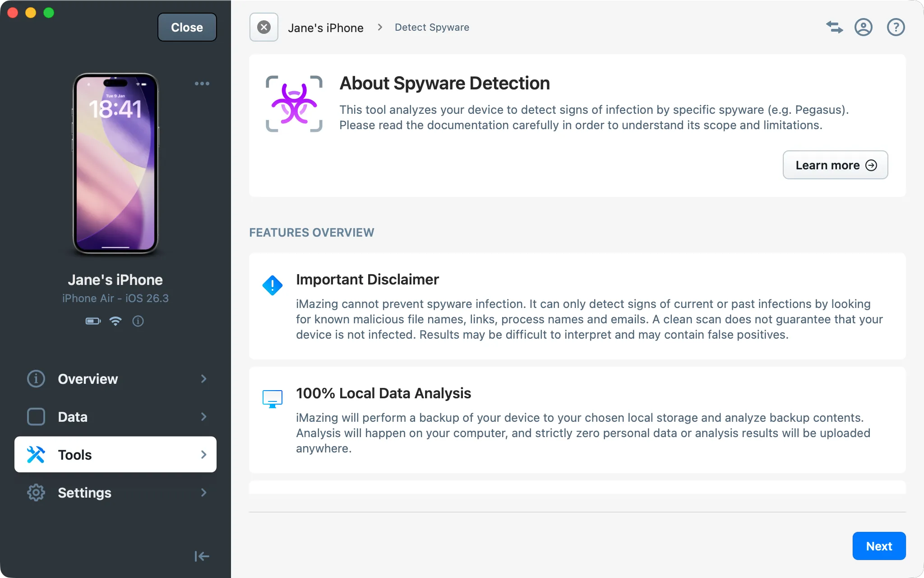924x578 pixels.
Task: Expand the Settings section chevron
Action: point(203,493)
